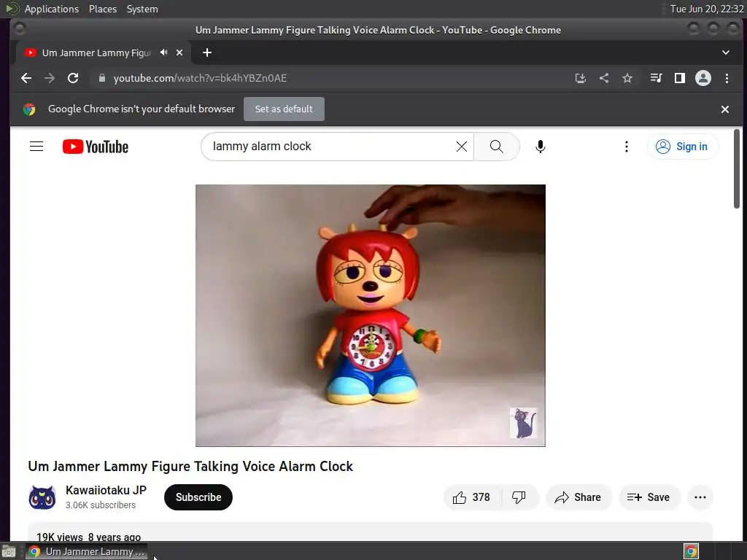This screenshot has width=747, height=560.
Task: Mute tab via speaker icon on tab
Action: [164, 52]
